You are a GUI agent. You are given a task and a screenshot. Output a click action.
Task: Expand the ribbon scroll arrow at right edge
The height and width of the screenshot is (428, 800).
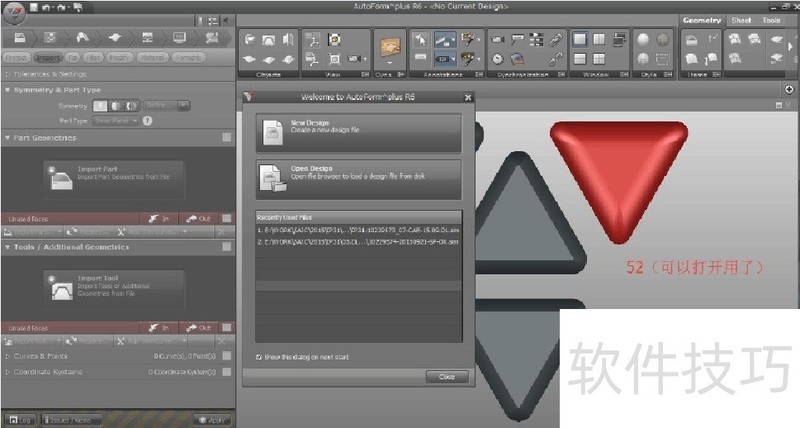click(791, 45)
